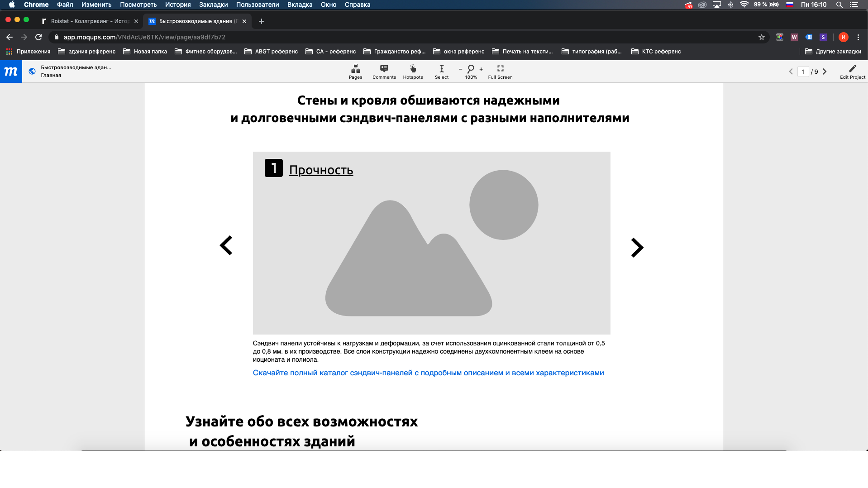This screenshot has height=488, width=868.
Task: Open КТС референс bookmark folder
Action: [656, 52]
